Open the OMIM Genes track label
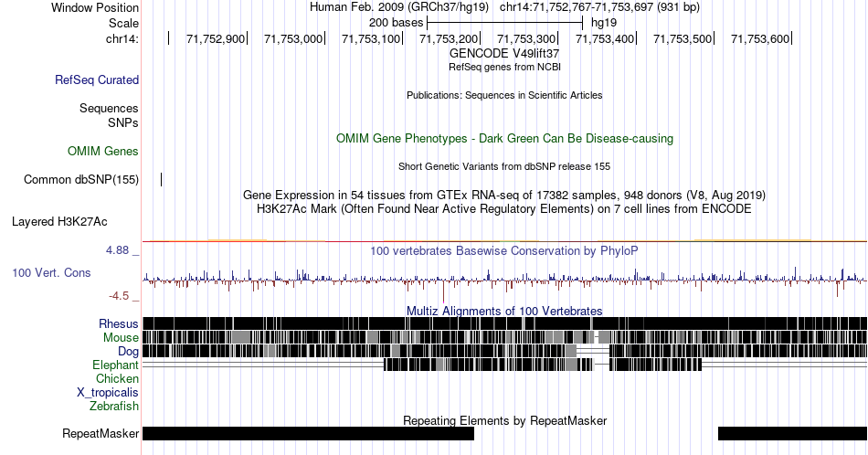 coord(103,151)
